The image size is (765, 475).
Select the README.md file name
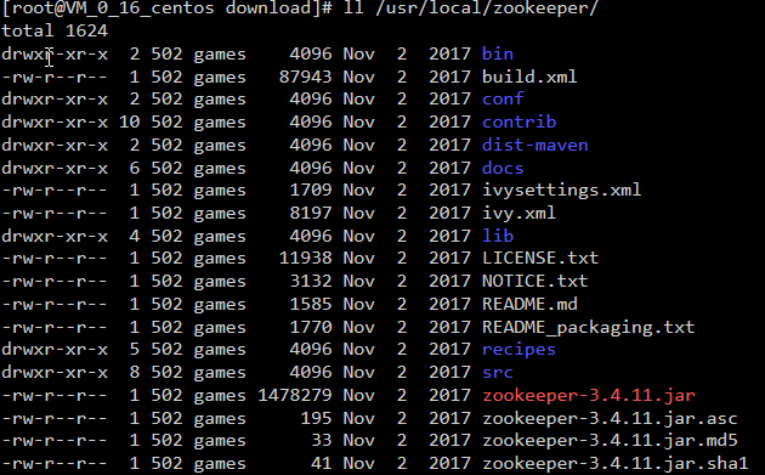tap(529, 304)
